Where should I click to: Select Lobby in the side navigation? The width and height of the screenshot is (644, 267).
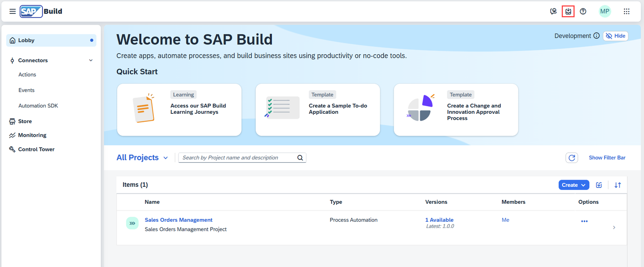click(51, 40)
